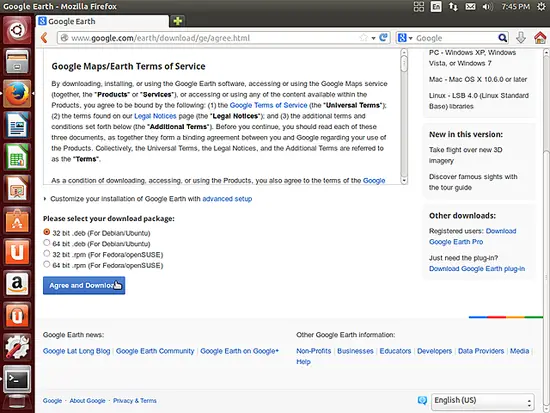Image resolution: width=550 pixels, height=413 pixels.
Task: Pick the 64 bit .rpm package radio button
Action: coord(47,264)
